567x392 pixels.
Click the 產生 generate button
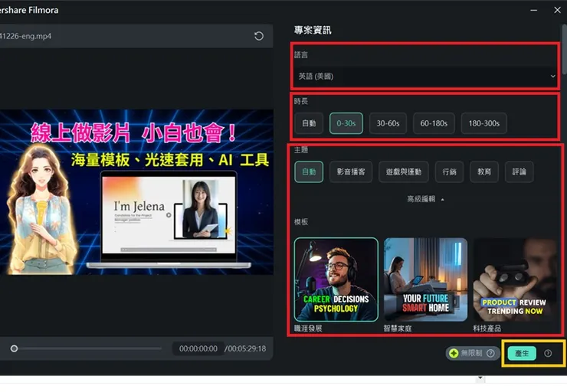click(522, 354)
